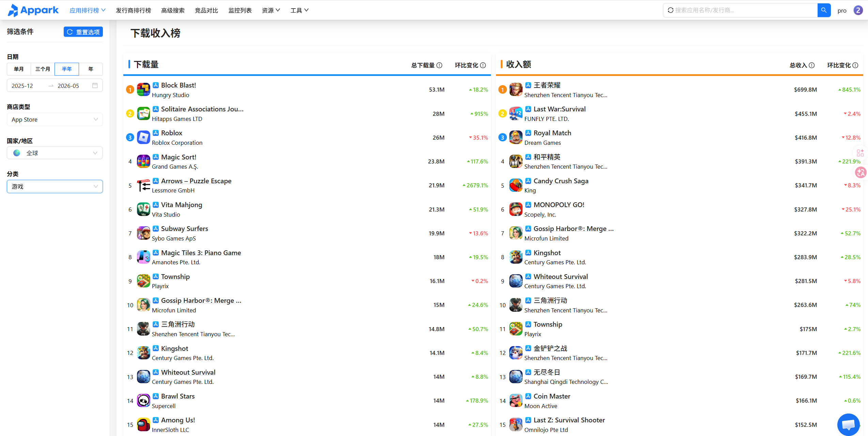Open the date range calendar icon
The image size is (868, 436).
pyautogui.click(x=95, y=85)
